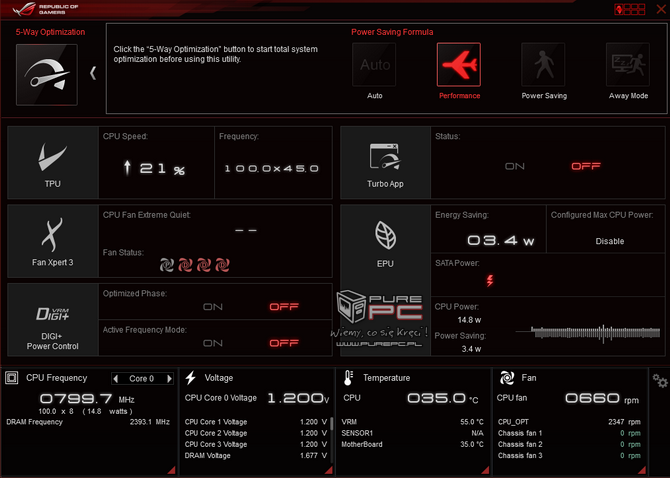Viewport: 670px width, 478px height.
Task: Click the Republic of Gamers logo
Action: click(x=46, y=9)
